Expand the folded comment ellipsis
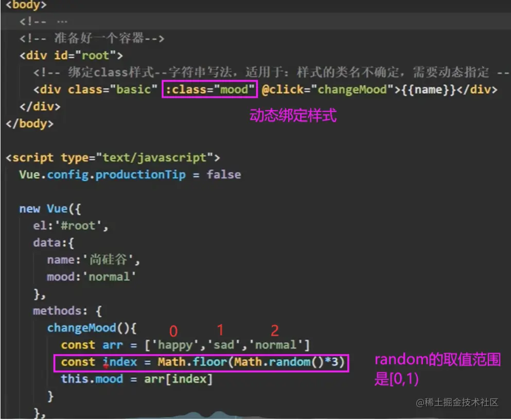Viewport: 511px width, 420px height. [x=62, y=22]
